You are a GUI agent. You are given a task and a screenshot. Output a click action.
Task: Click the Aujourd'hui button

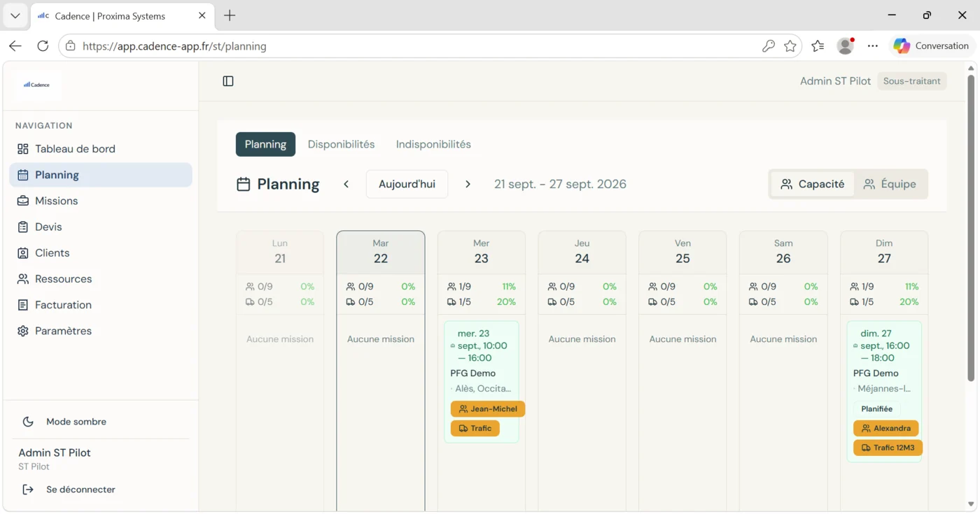pyautogui.click(x=407, y=184)
